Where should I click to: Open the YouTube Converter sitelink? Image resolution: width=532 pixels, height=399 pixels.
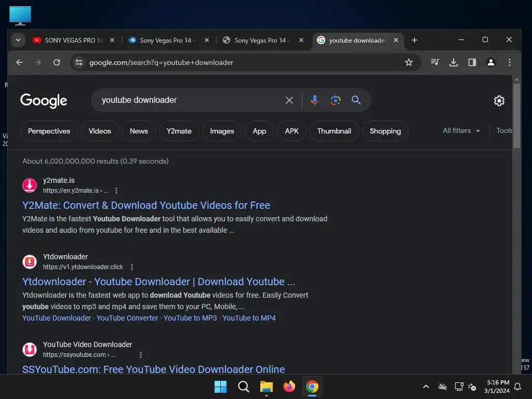[127, 318]
